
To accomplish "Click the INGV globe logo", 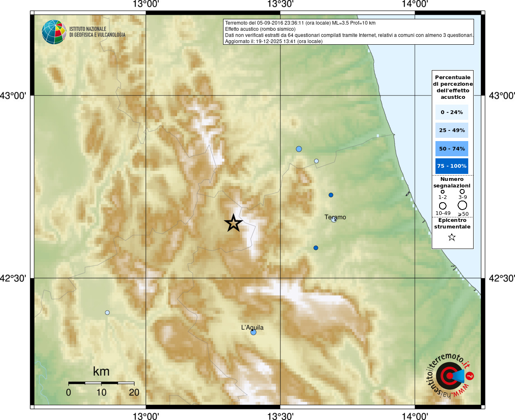I will 54,32.
